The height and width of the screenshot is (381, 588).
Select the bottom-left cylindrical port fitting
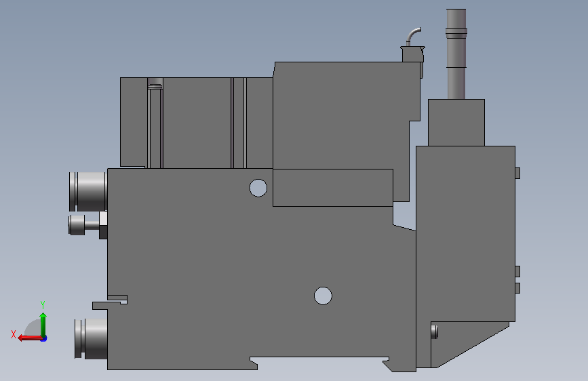[91, 339]
